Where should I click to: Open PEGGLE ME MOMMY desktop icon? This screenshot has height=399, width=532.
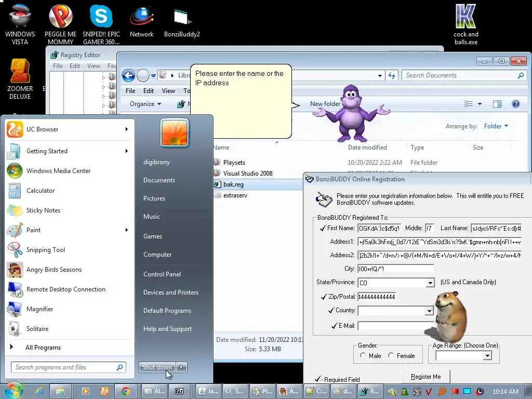pos(60,24)
